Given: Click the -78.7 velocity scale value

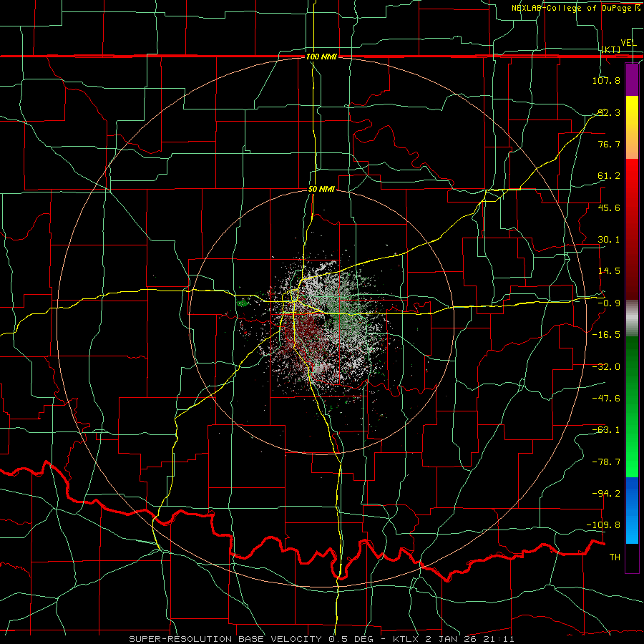Looking at the screenshot, I should pos(606,462).
